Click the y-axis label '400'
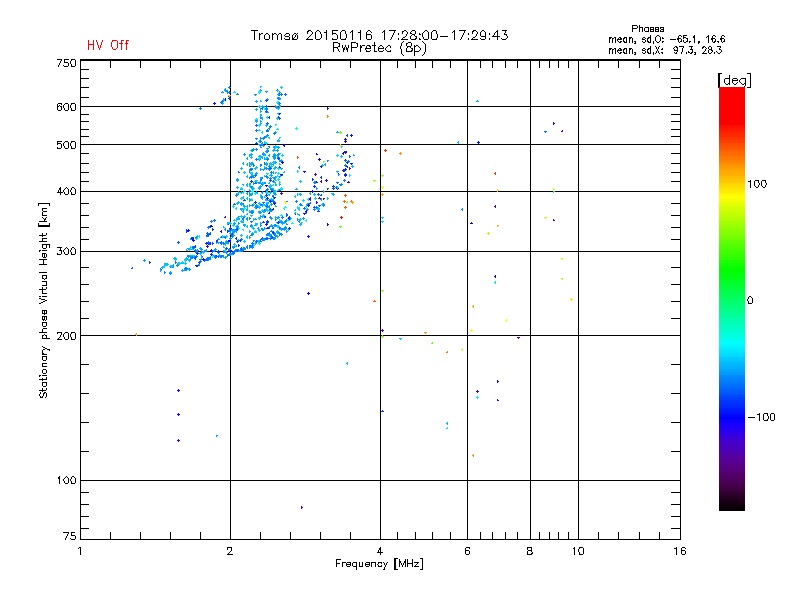Screen dimensions: 800x600 66,191
